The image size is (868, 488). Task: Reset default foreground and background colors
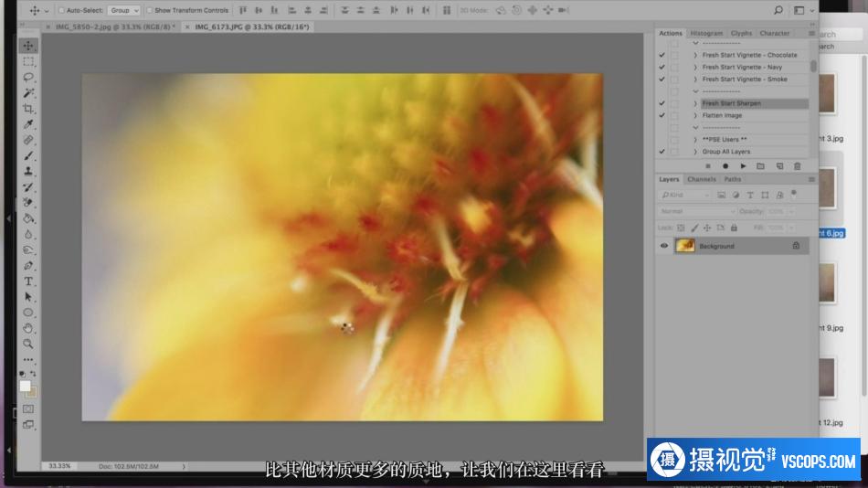(22, 374)
